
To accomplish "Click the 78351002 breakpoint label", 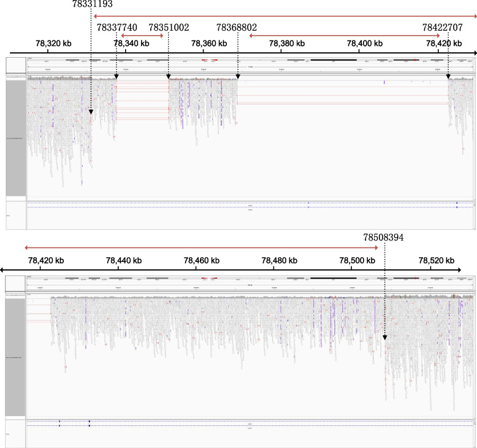I will [x=169, y=28].
